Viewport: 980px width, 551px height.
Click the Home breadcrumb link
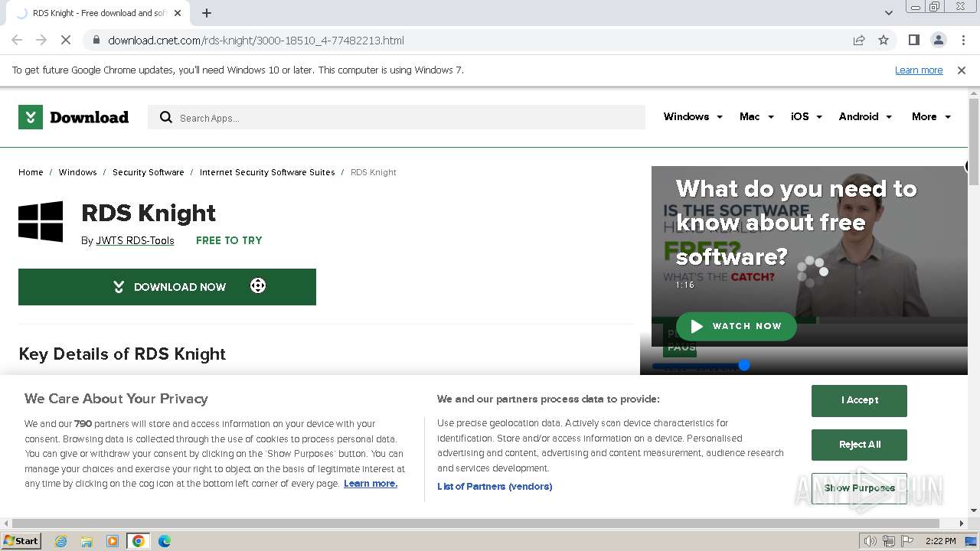click(31, 172)
